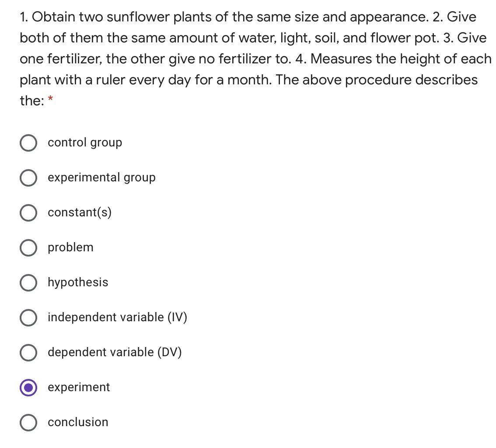Viewport: 496px width, 448px height.
Task: Pick the 'problem' radio button
Action: pyautogui.click(x=28, y=248)
